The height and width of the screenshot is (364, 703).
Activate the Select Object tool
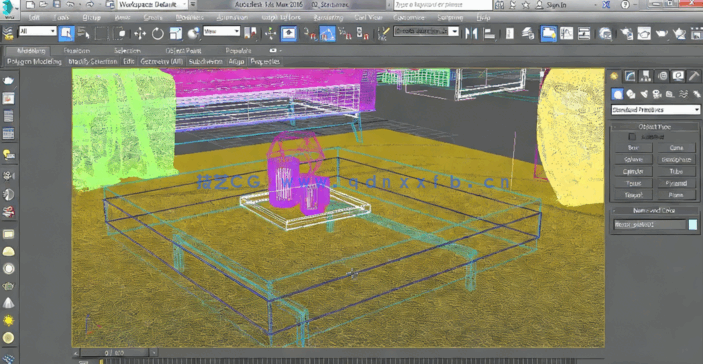click(66, 34)
